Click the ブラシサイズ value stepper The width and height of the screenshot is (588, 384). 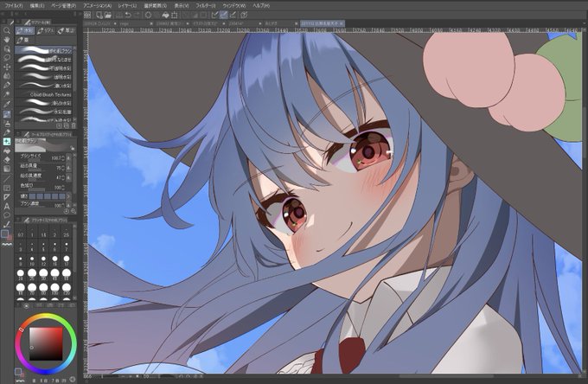tap(62, 158)
